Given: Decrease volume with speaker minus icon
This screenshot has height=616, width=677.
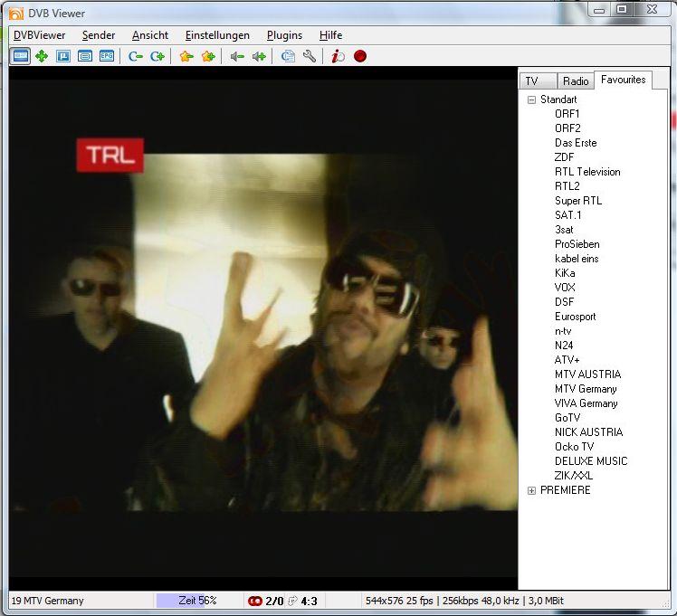Looking at the screenshot, I should [237, 56].
